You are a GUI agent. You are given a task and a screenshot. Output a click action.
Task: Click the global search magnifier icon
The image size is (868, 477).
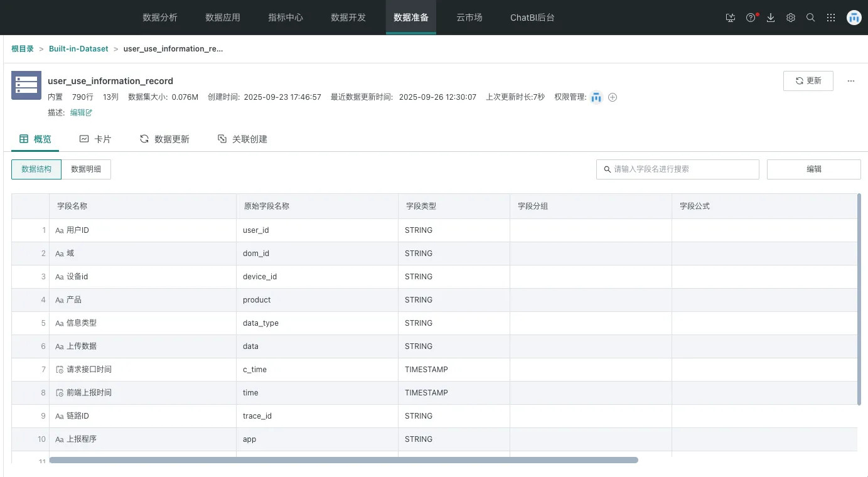(811, 18)
